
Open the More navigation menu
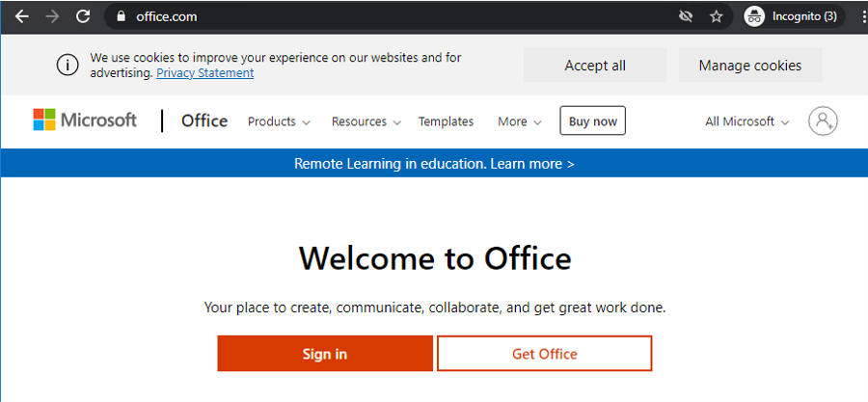(520, 121)
